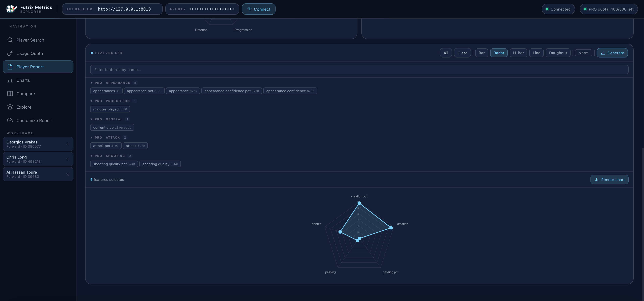
Task: Click the wifi icon inside the Connect button
Action: pyautogui.click(x=249, y=9)
